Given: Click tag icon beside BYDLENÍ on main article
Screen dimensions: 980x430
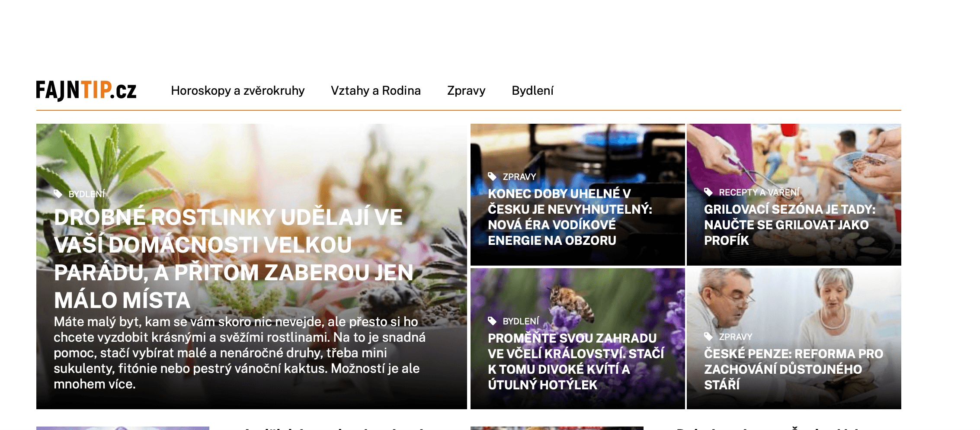Looking at the screenshot, I should pyautogui.click(x=58, y=194).
